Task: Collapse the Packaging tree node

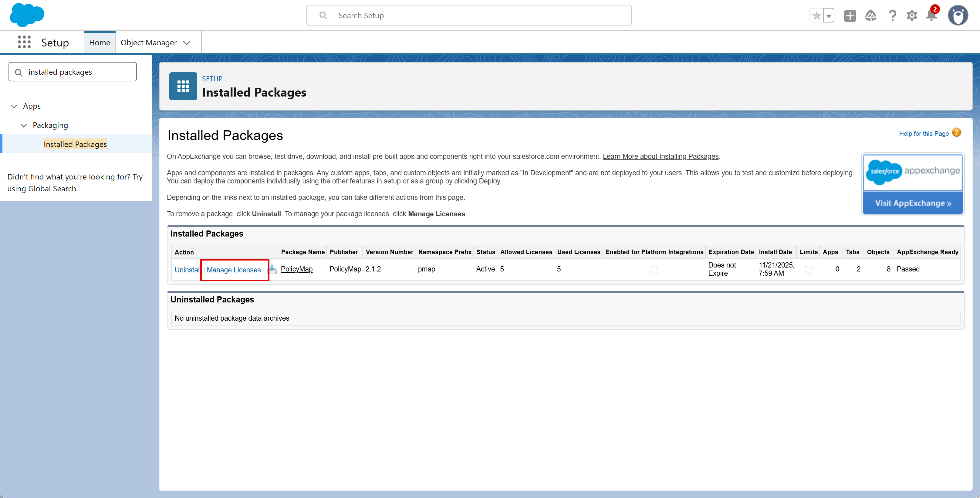Action: (x=24, y=125)
